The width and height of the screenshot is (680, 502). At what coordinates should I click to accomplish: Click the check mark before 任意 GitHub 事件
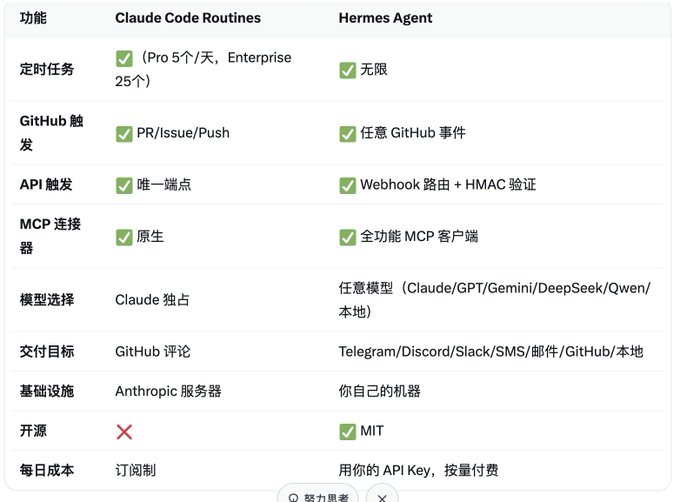347,134
